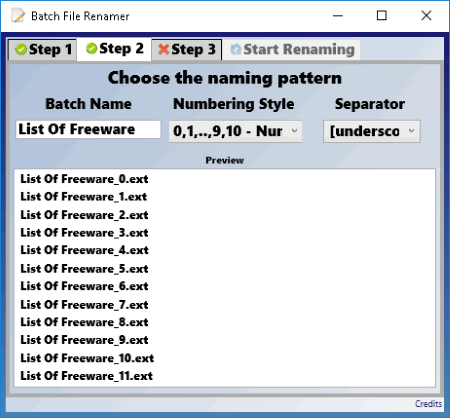Screen dimensions: 450x418
Task: Select preview row List Of Freeware_10.ext
Action: 87,358
